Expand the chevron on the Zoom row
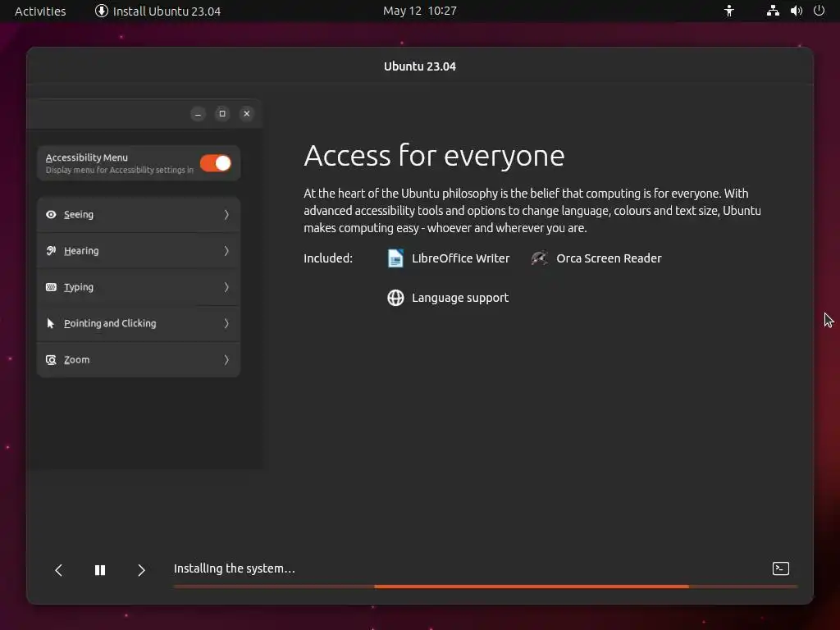 (x=226, y=360)
